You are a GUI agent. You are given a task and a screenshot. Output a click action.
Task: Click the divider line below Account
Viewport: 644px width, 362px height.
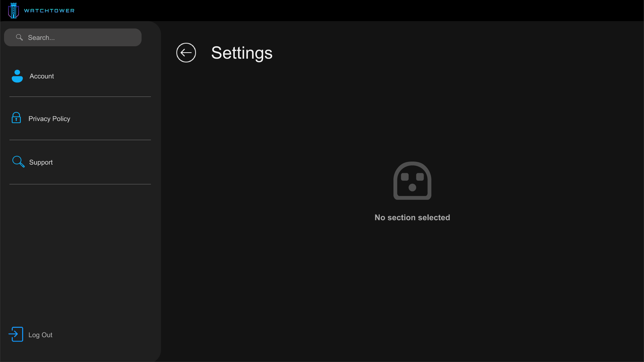(x=80, y=97)
